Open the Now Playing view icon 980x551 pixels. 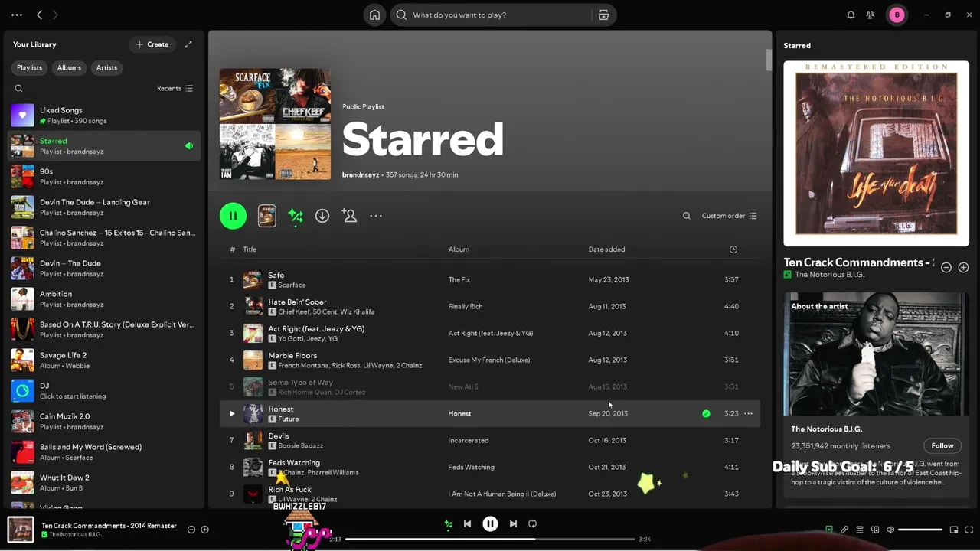[829, 529]
